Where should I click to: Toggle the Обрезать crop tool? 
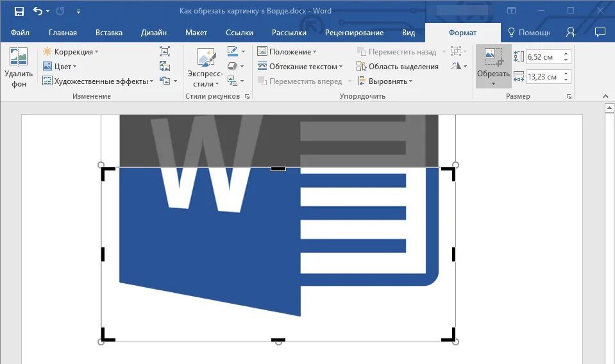[493, 62]
